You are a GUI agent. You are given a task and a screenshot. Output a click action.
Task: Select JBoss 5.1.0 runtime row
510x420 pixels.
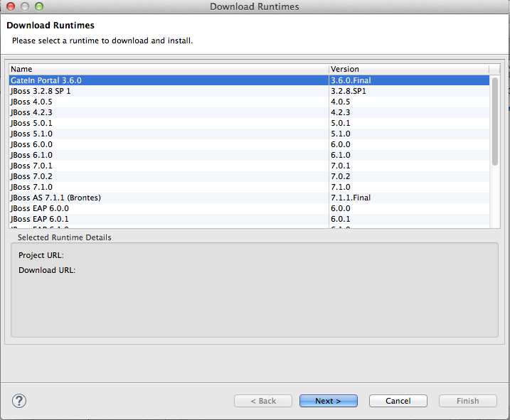tap(249, 134)
